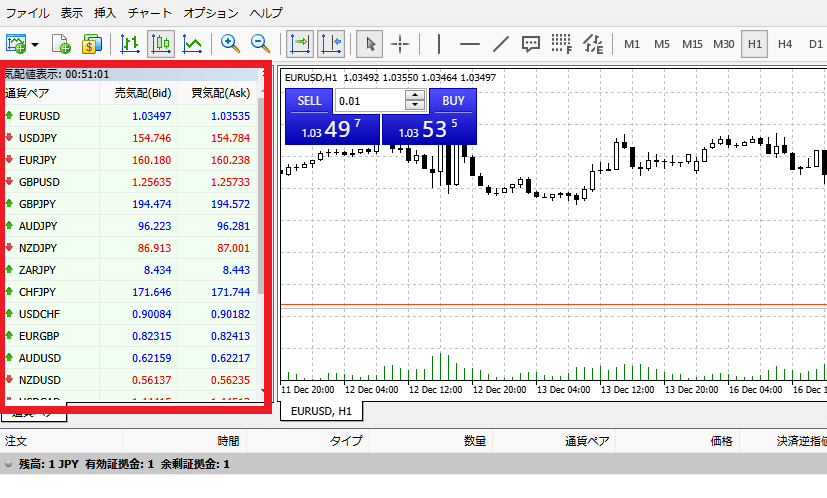Viewport: 827px width, 498px height.
Task: Switch timeframe to M15
Action: (692, 44)
